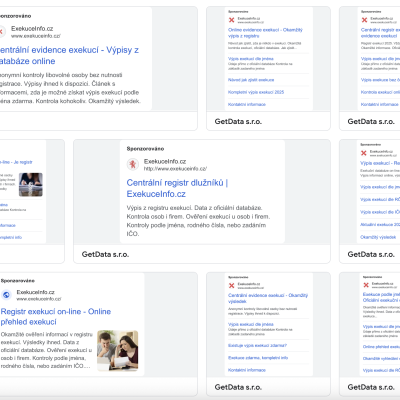Viewport: 400px width, 400px height.
Task: Click 'ExekuceInfo.cz' site name in the Registr exekucí on-line ad
Action: coord(36,292)
